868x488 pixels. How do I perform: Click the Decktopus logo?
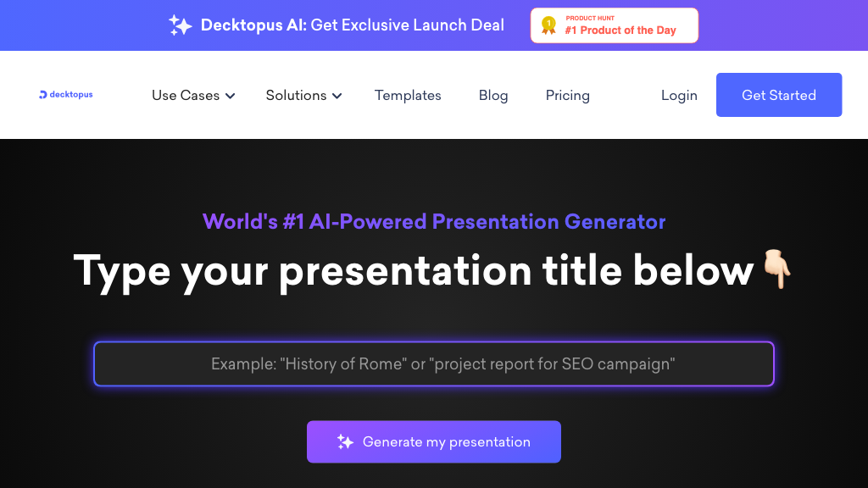point(66,95)
